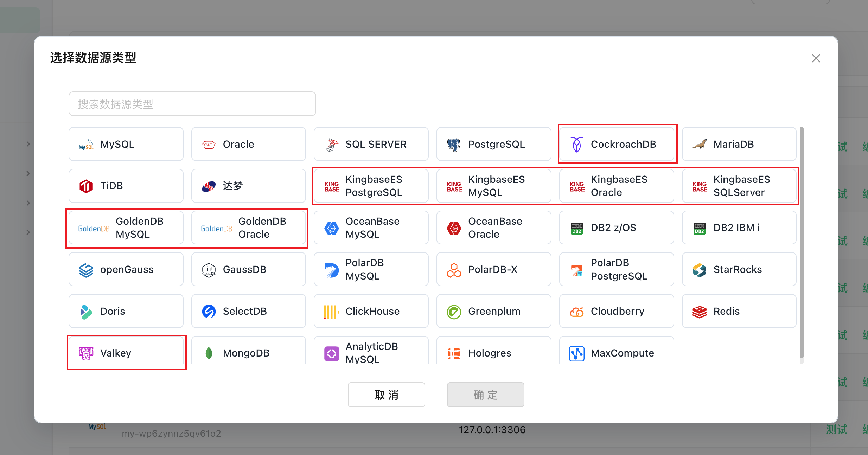Select the MongoDB leaf icon
This screenshot has height=455, width=868.
point(209,353)
